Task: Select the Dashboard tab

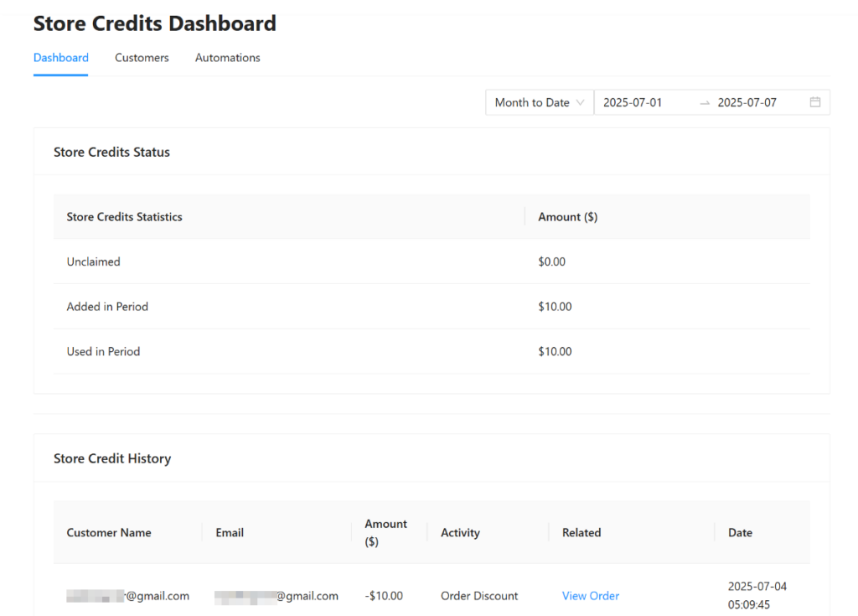Action: (x=60, y=57)
